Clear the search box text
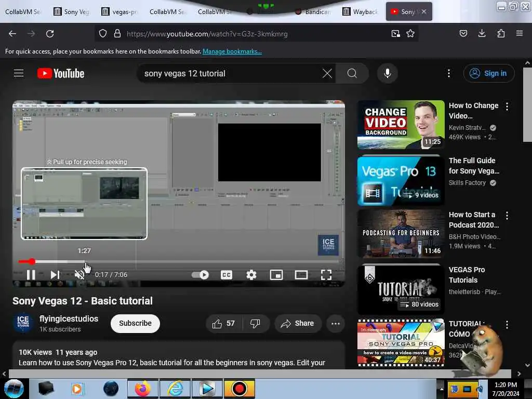532x399 pixels. pos(327,73)
